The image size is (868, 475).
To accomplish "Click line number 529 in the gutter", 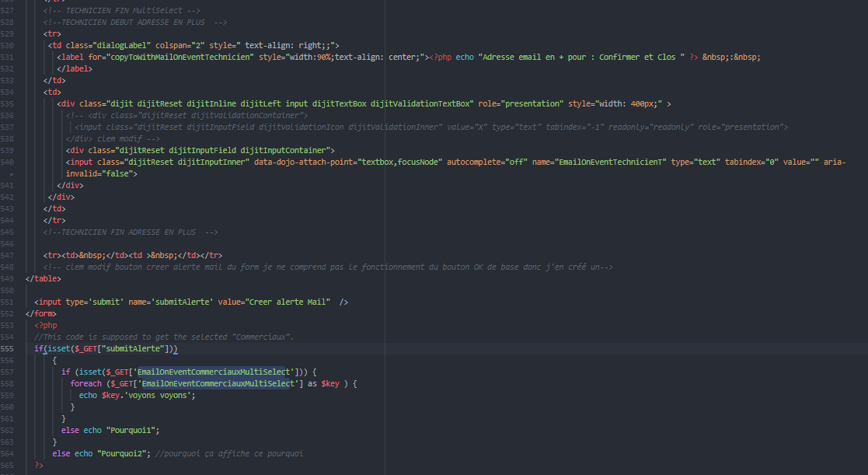I will [8, 23].
